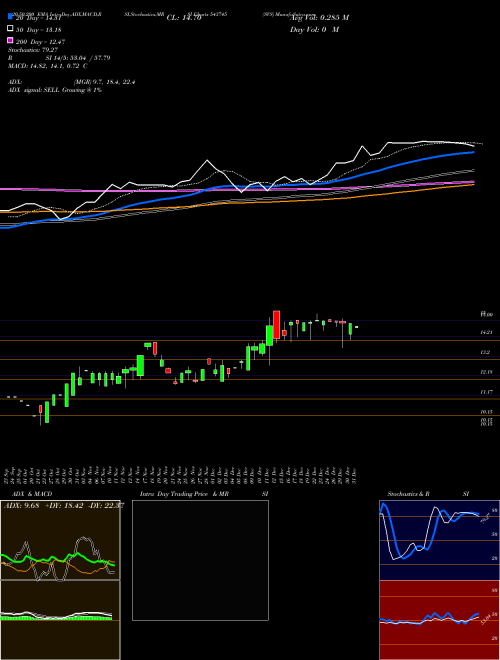Select the '50 Day - 13.18' label
This screenshot has height=660, width=500.
tap(39, 30)
